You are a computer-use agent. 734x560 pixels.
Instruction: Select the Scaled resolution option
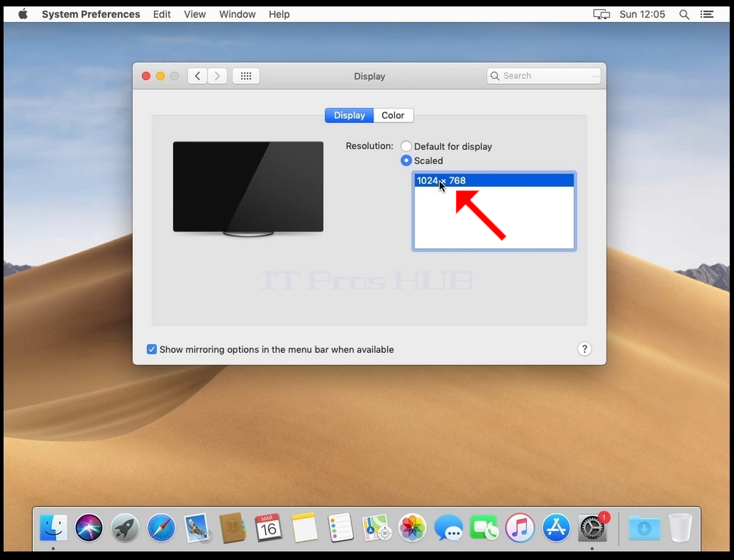pyautogui.click(x=406, y=160)
